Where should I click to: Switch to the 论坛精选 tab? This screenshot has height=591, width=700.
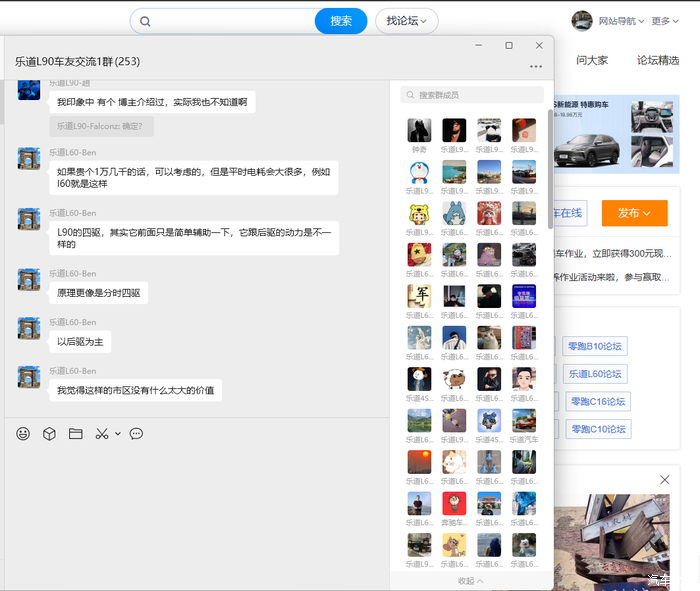657,60
